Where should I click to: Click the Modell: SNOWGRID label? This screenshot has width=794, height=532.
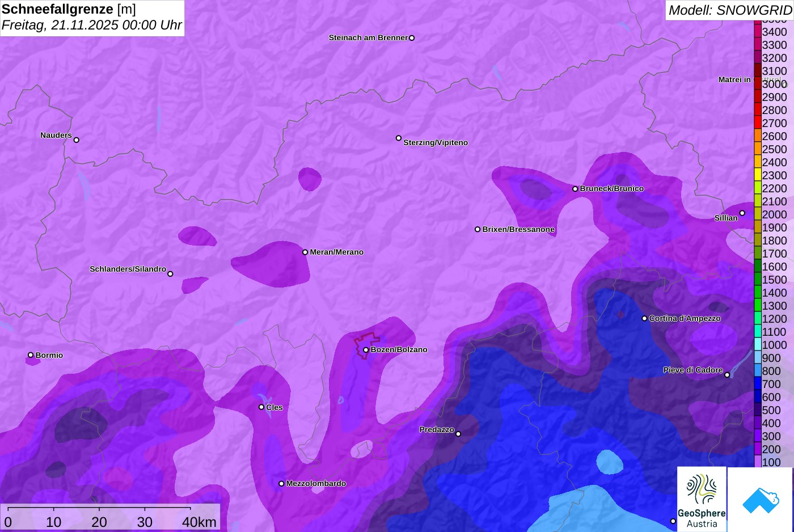pos(730,10)
